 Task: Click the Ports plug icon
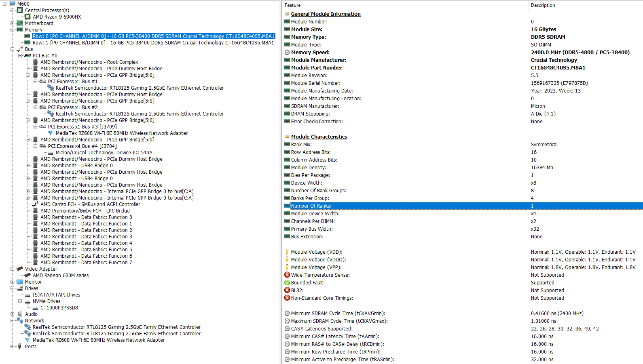pyautogui.click(x=20, y=346)
